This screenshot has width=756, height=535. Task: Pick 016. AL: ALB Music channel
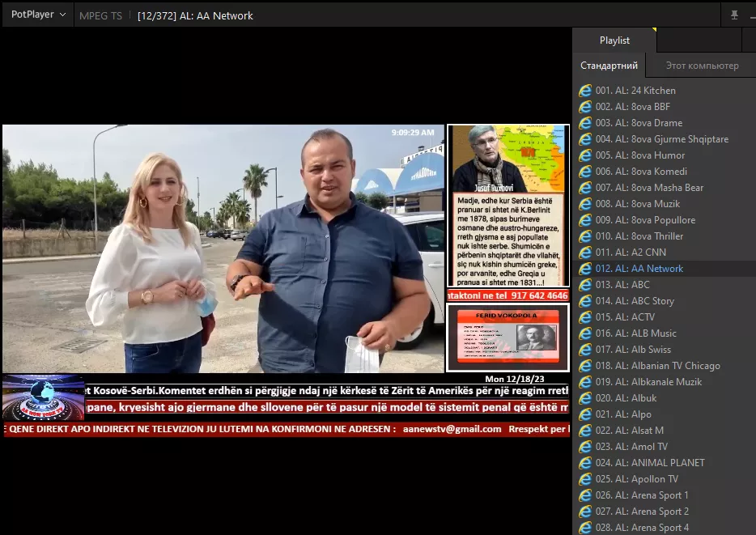[x=665, y=333]
